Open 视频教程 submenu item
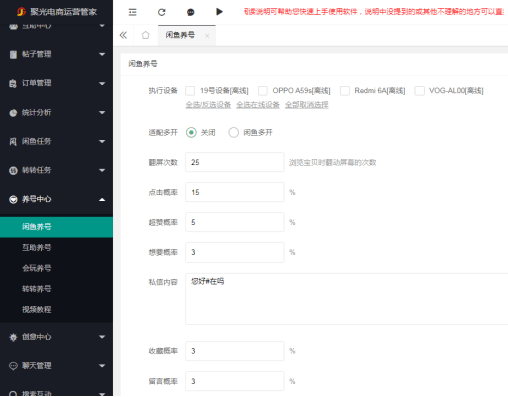Viewport: 508px width, 397px height. 56,310
